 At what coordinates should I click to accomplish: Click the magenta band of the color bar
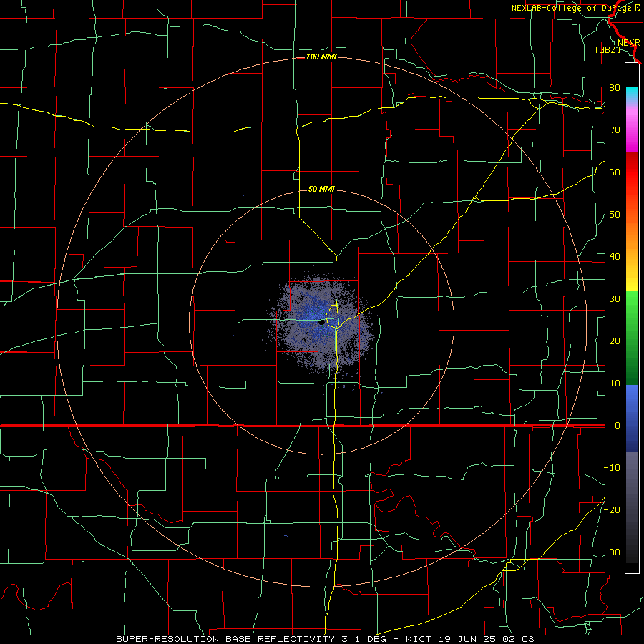[x=632, y=130]
